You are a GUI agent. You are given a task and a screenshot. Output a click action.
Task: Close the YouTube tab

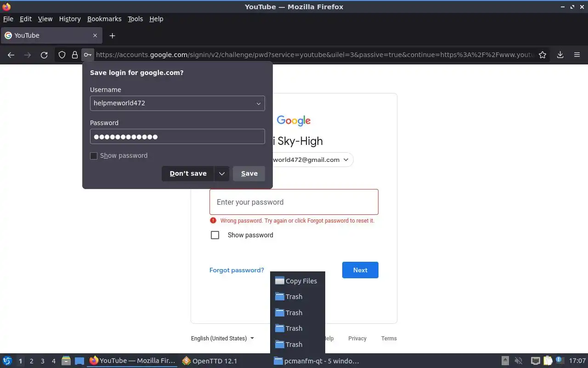click(95, 35)
